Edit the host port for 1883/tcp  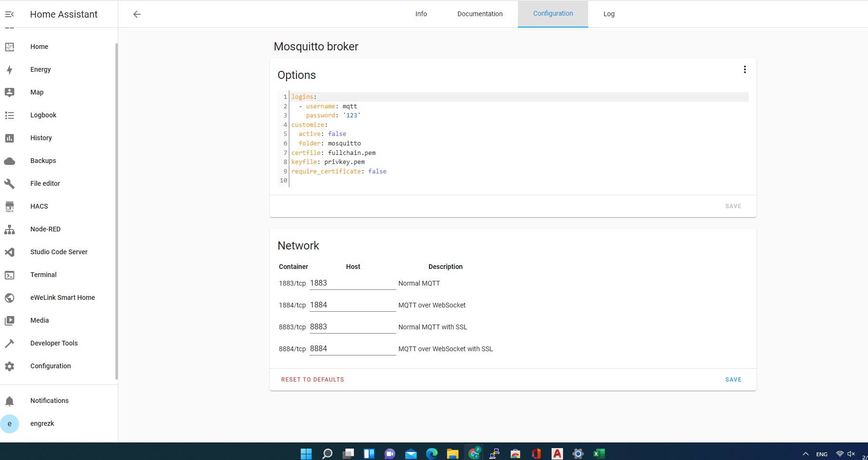(352, 283)
